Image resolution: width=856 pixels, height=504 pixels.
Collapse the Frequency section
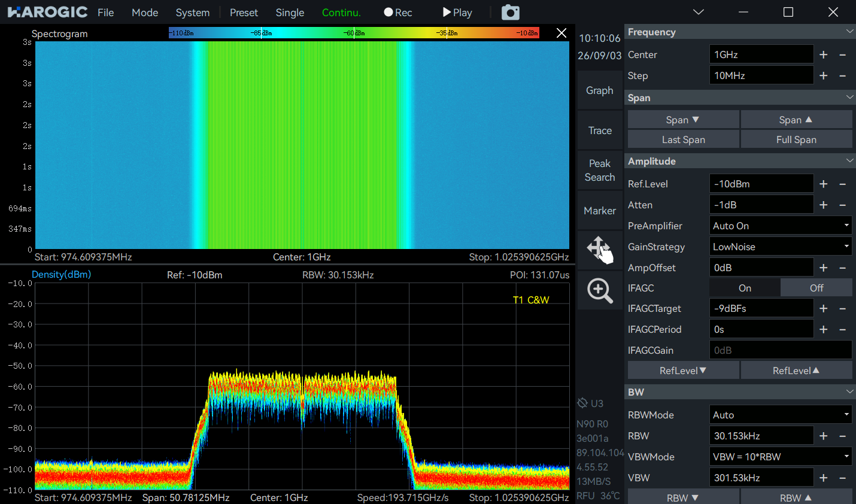[x=849, y=32]
